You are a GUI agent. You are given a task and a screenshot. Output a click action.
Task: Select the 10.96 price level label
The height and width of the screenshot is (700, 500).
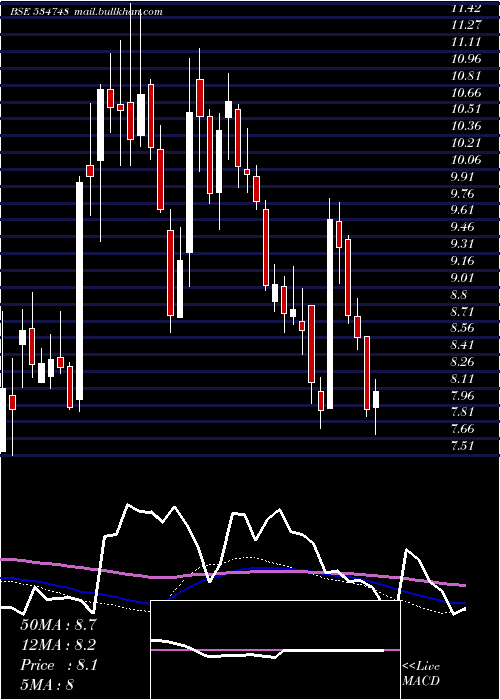[466, 58]
